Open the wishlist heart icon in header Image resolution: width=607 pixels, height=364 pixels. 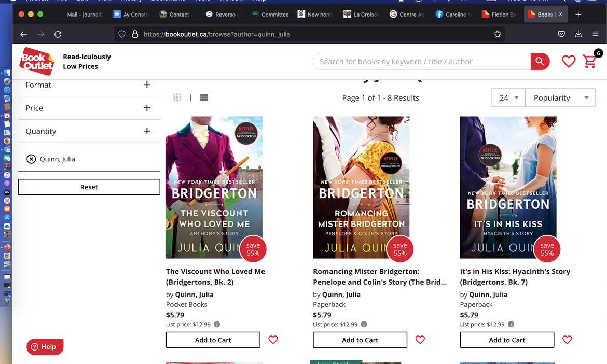click(568, 61)
